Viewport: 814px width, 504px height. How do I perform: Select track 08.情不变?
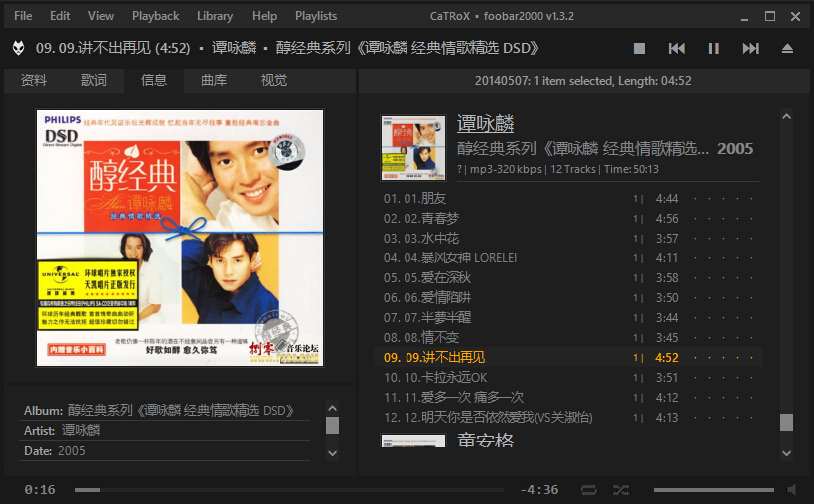click(568, 338)
